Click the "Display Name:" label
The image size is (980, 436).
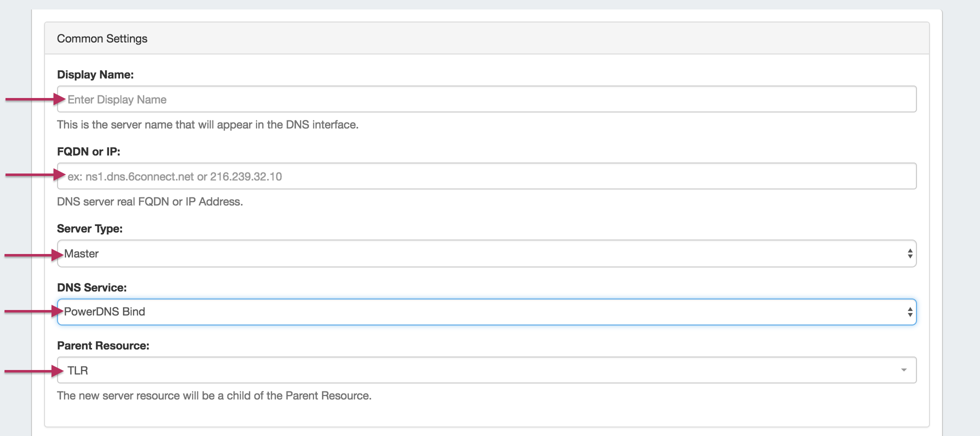pos(95,75)
